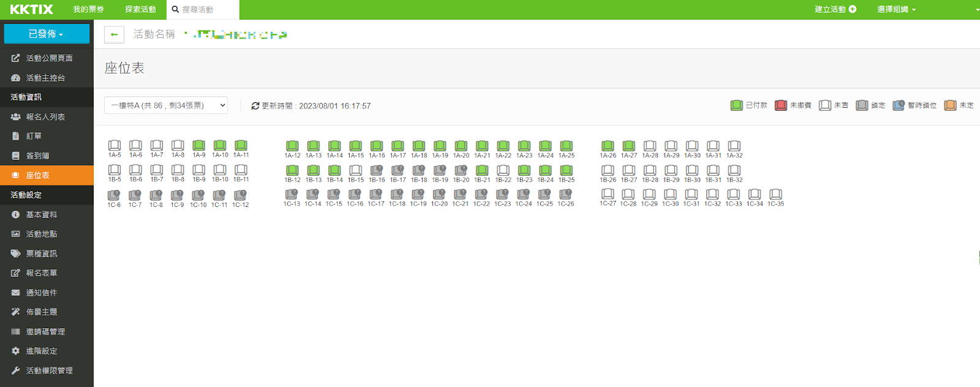Click seat 1B-22 icon
Screen dimensions: 980x387
(503, 170)
